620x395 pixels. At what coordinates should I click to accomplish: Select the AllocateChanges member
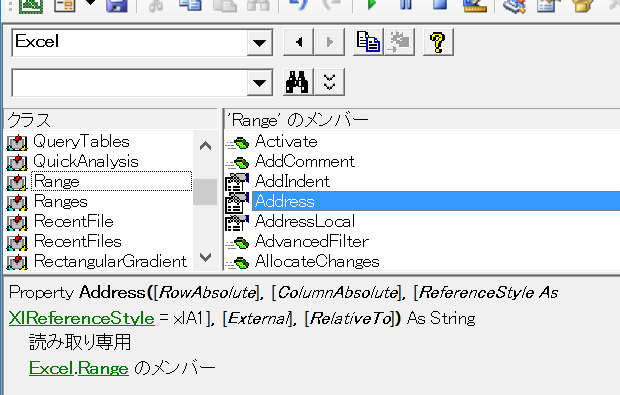[x=317, y=261]
